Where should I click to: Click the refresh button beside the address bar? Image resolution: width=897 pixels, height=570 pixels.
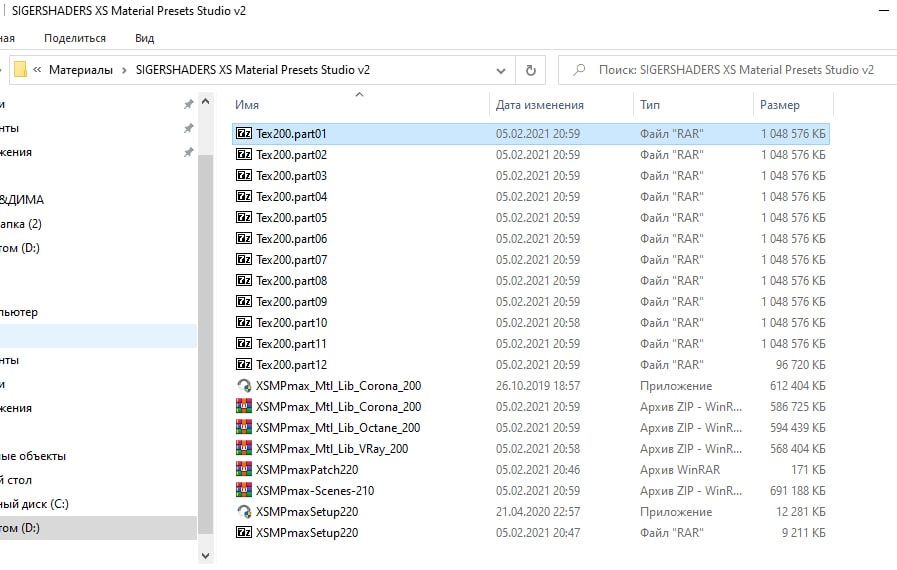[530, 70]
